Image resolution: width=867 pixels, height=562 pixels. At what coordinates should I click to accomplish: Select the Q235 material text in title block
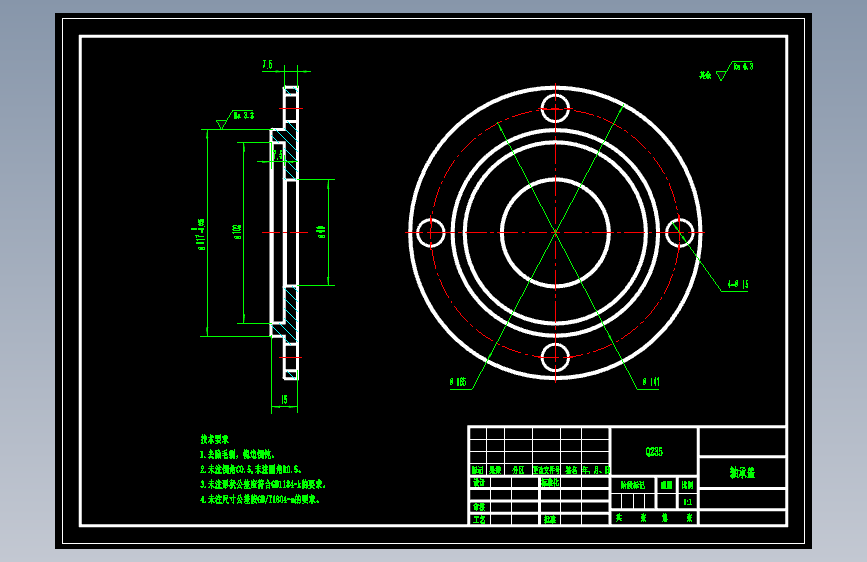click(x=654, y=452)
